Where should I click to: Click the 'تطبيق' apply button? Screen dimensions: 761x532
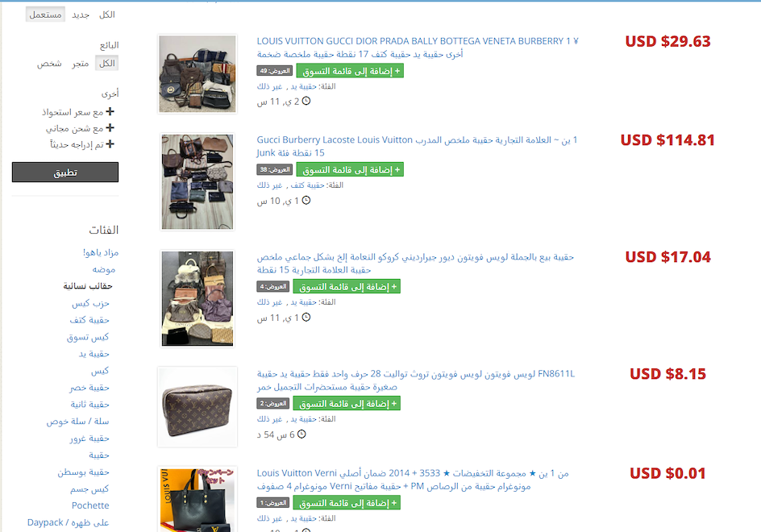[x=65, y=172]
